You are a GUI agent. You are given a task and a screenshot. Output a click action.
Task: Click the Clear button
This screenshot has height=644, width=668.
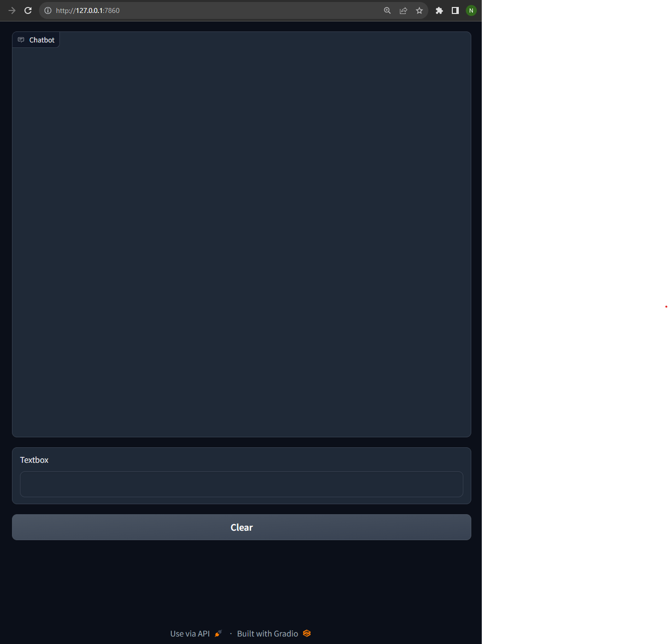coord(242,527)
